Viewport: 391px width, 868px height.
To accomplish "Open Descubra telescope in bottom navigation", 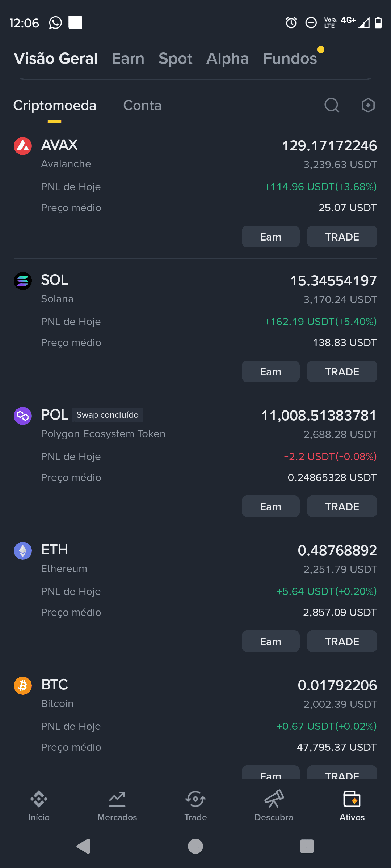I will (x=274, y=806).
